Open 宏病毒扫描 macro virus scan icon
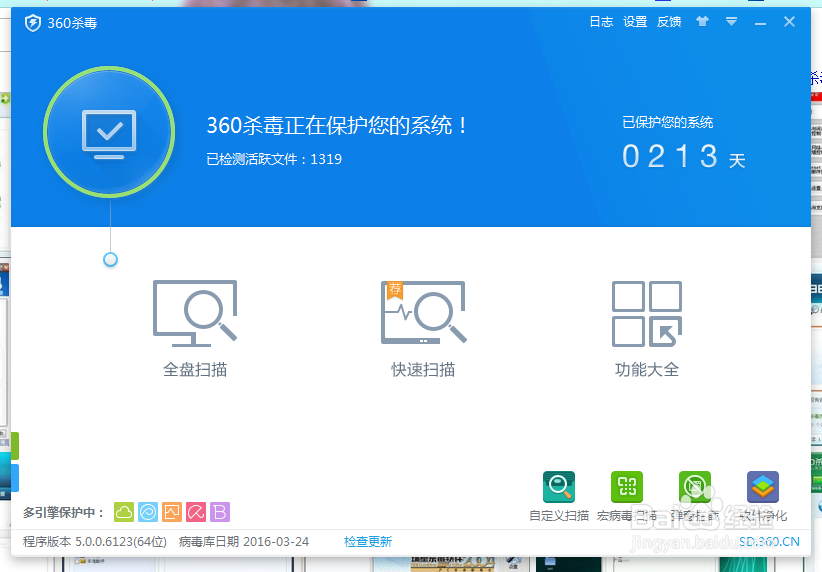 [x=627, y=487]
